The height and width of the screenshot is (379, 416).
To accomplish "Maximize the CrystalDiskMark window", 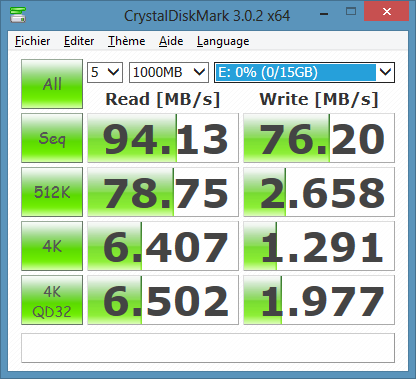I will coord(351,12).
